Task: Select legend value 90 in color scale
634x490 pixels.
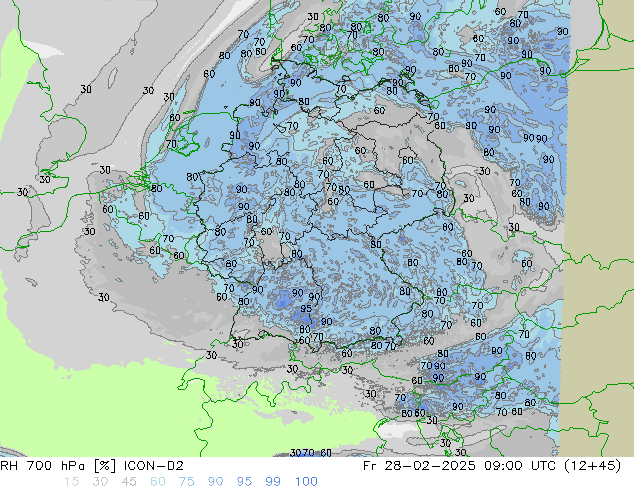Action: (215, 482)
